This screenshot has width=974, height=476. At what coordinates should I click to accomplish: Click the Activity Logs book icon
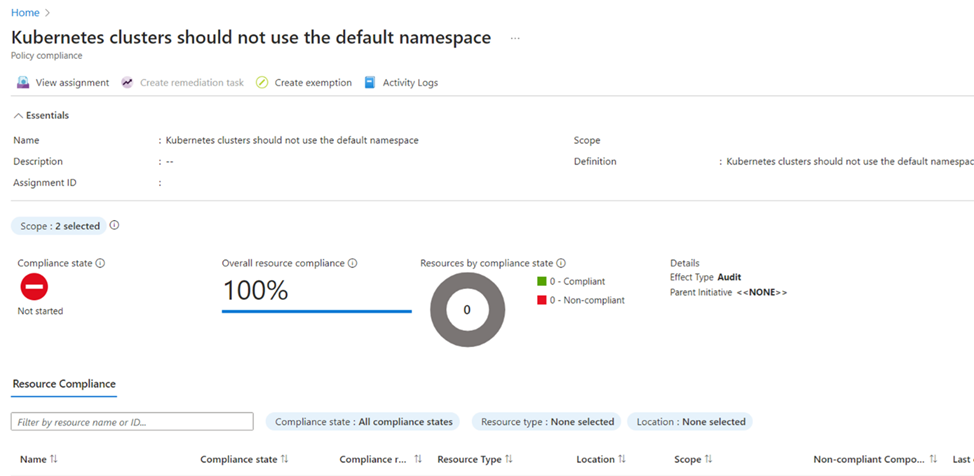370,83
